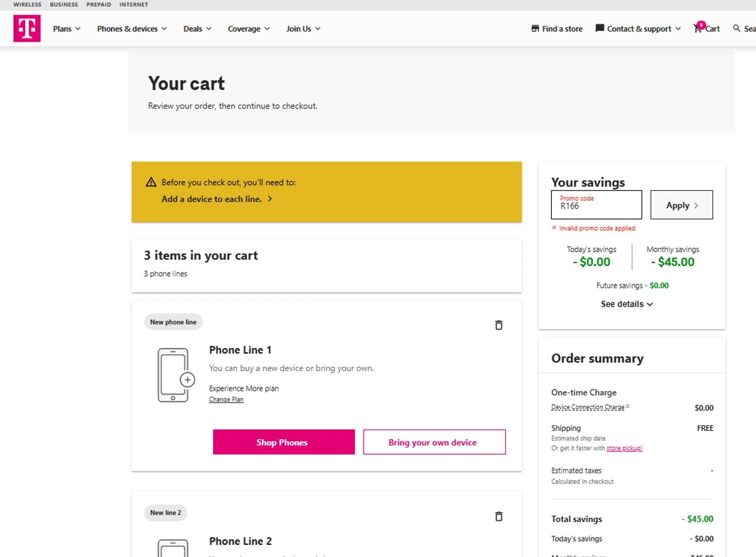756x557 pixels.
Task: Open the Device Connection Charge link
Action: point(588,407)
